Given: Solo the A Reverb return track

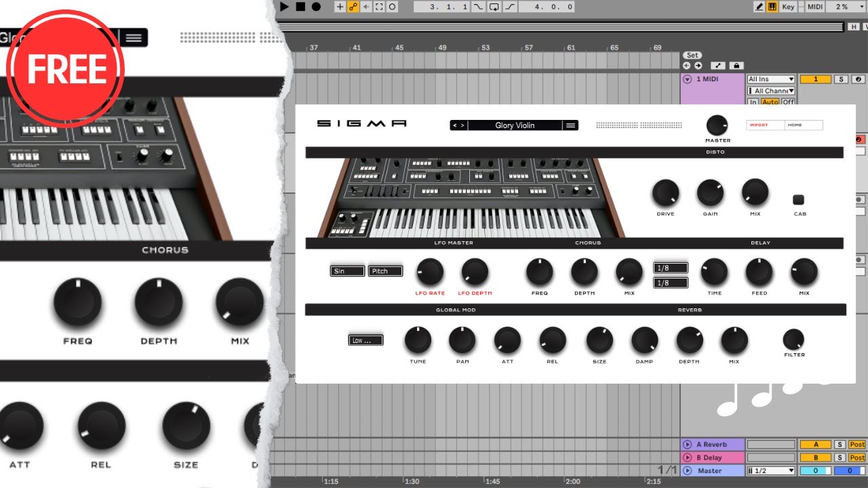Looking at the screenshot, I should [840, 445].
